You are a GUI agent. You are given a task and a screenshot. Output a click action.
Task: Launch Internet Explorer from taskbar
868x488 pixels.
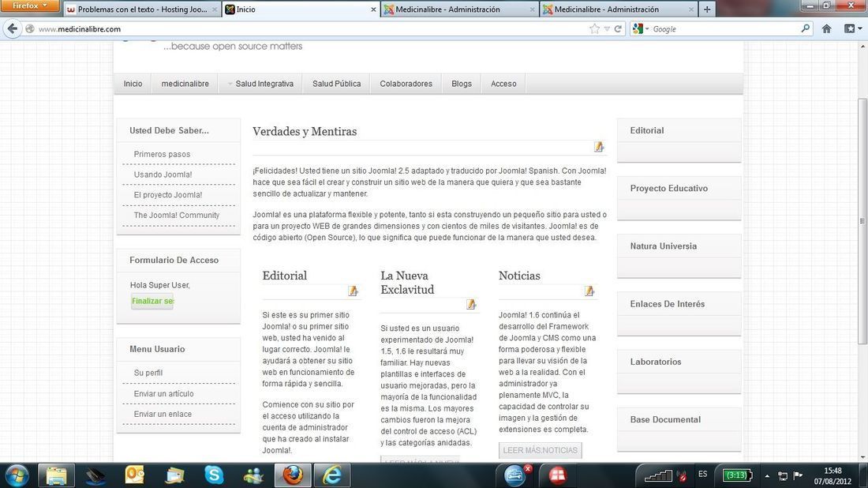click(x=332, y=475)
